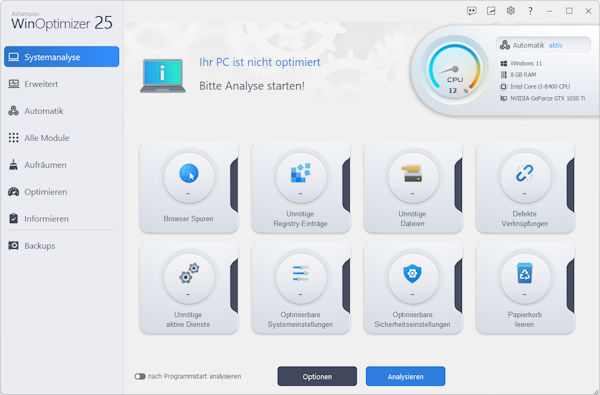Click the Optionen button

(317, 376)
